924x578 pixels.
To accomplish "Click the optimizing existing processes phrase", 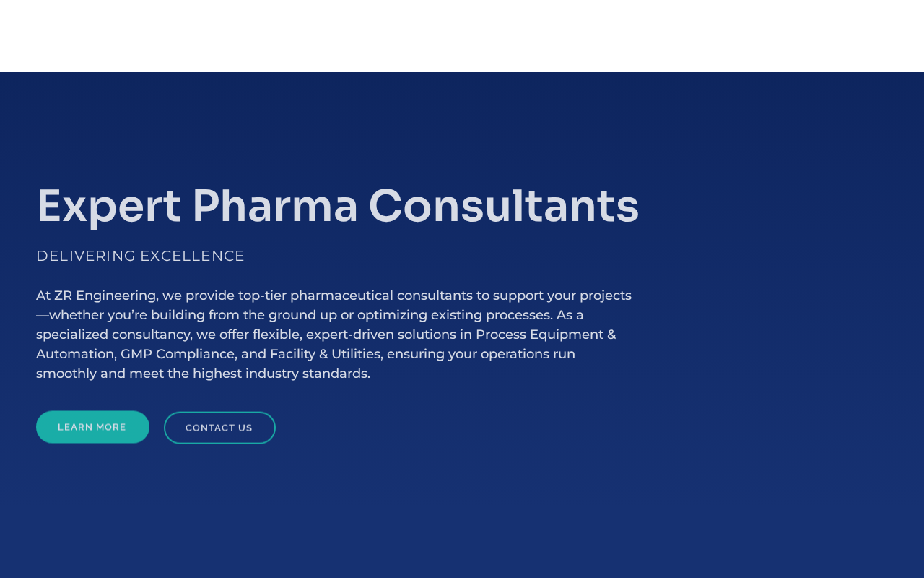I will pos(454,315).
